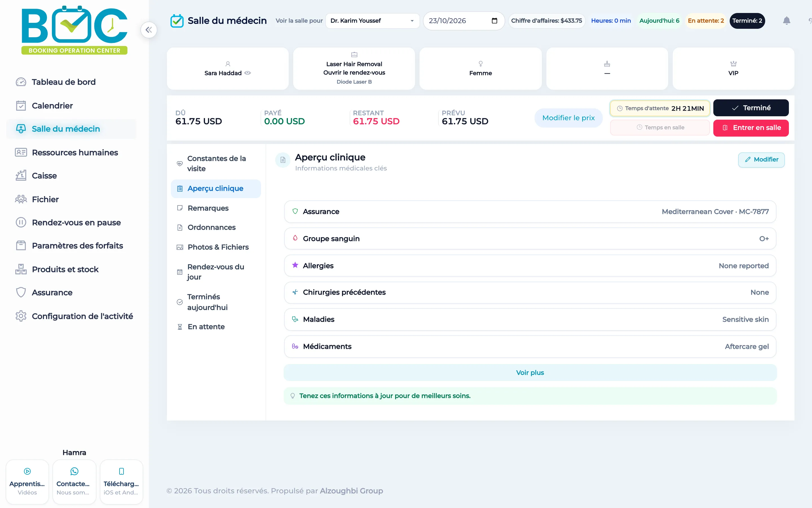Click the Temps en salle chip
812x508 pixels.
point(660,128)
